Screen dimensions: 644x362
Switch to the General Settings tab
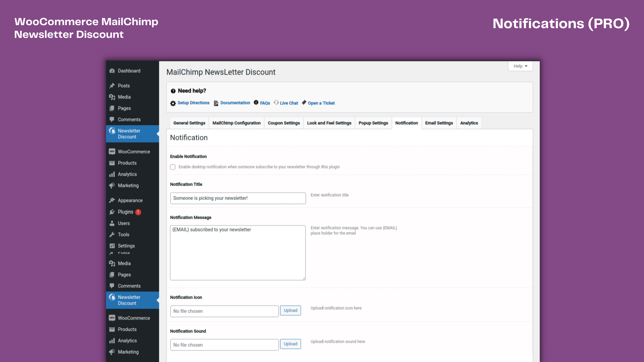189,123
